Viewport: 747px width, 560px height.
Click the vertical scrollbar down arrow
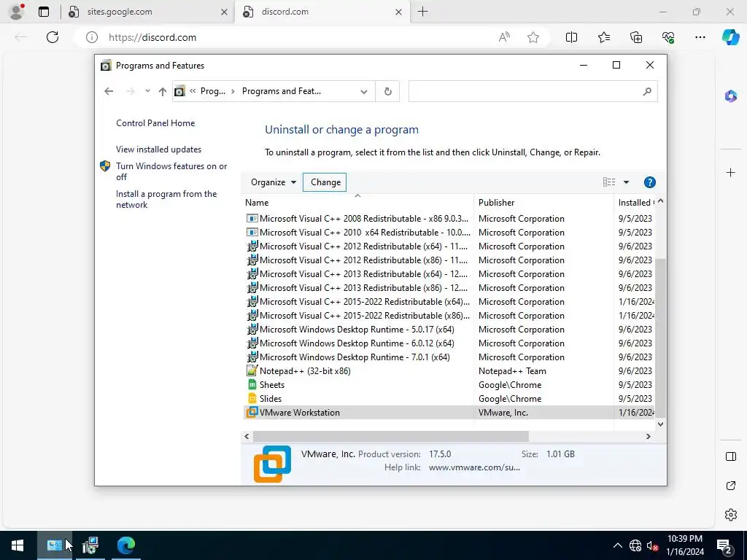[x=660, y=424]
